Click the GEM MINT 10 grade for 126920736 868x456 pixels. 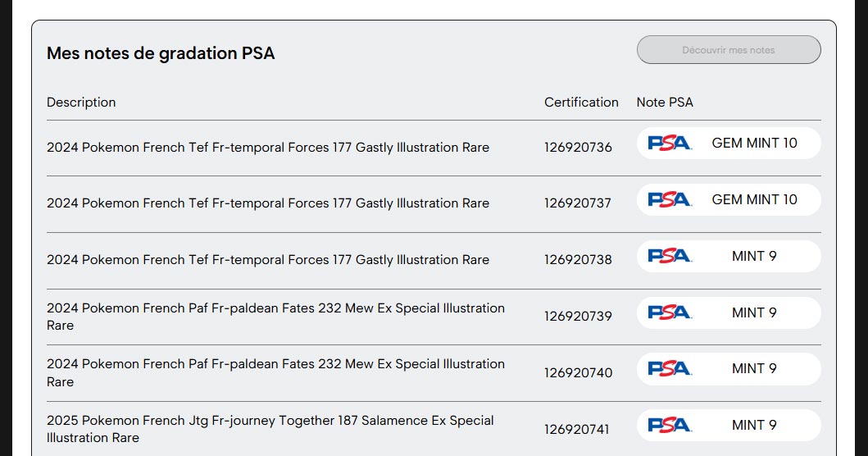(x=754, y=143)
